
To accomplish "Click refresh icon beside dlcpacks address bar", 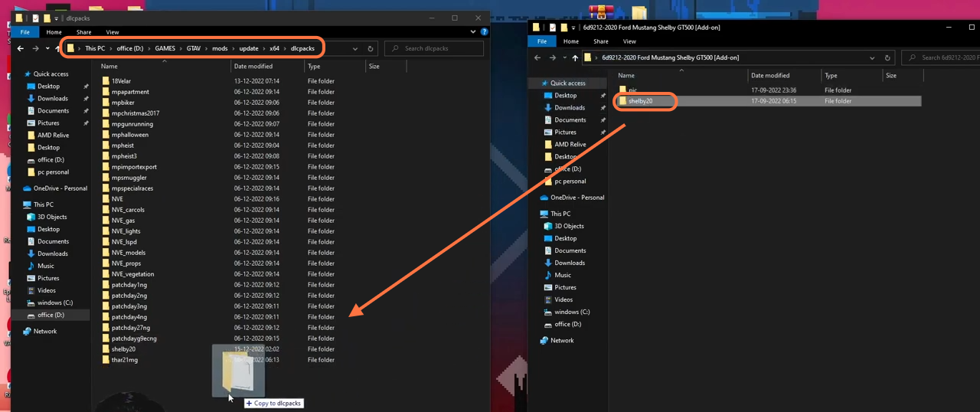I will click(x=371, y=48).
